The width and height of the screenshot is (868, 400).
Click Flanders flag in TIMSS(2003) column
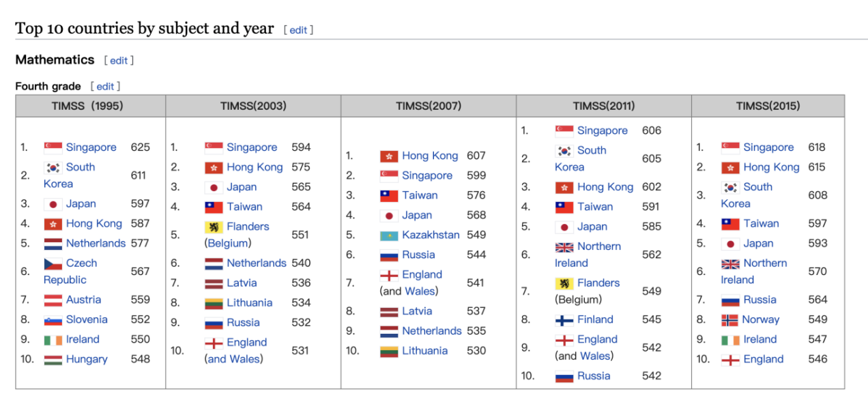[214, 227]
